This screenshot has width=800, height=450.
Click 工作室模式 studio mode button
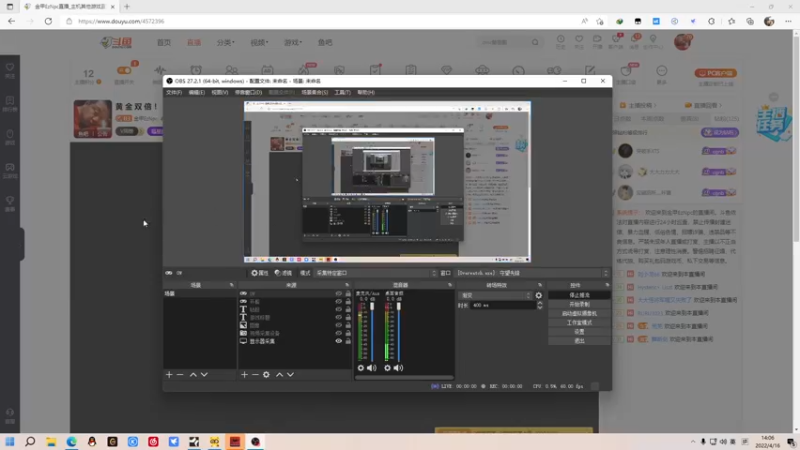(579, 323)
